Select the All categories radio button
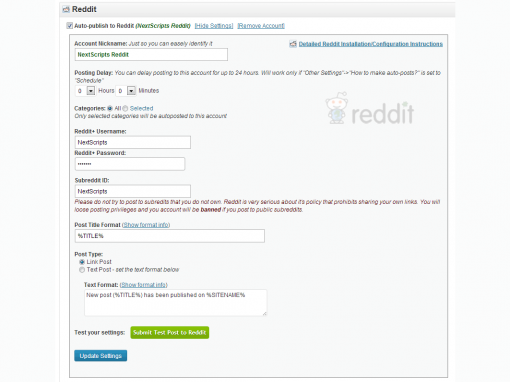The width and height of the screenshot is (510, 382). coord(110,108)
